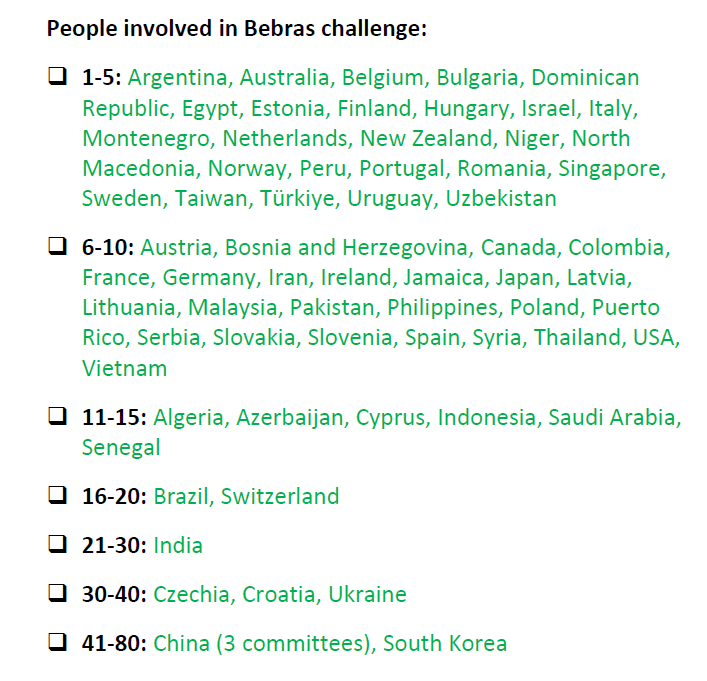The height and width of the screenshot is (681, 707).
Task: Click on Uzbekistan text
Action: point(501,198)
